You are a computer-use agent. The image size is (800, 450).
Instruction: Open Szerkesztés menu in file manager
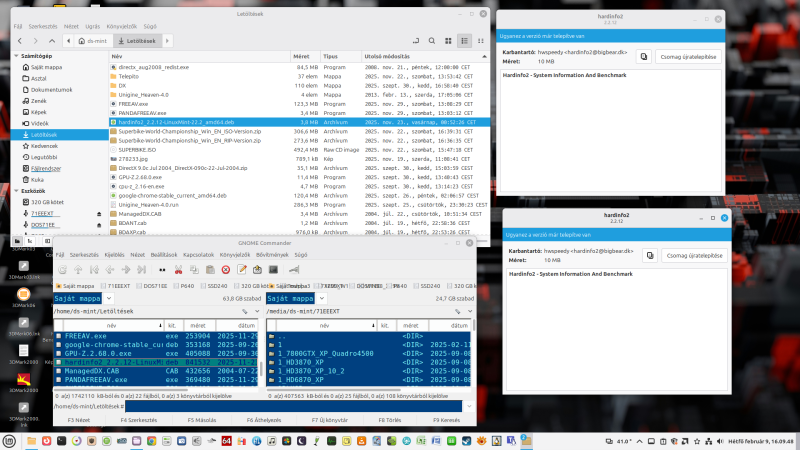pos(42,27)
